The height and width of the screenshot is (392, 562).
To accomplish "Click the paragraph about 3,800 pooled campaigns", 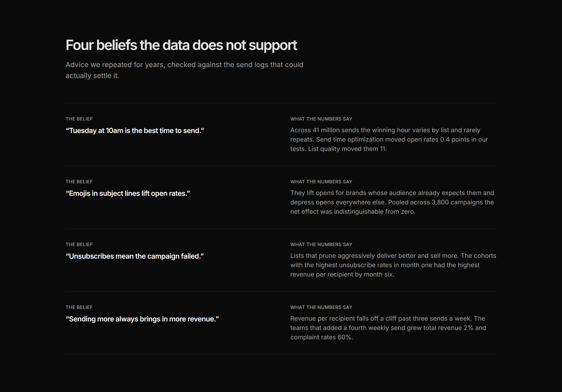I will click(x=392, y=202).
